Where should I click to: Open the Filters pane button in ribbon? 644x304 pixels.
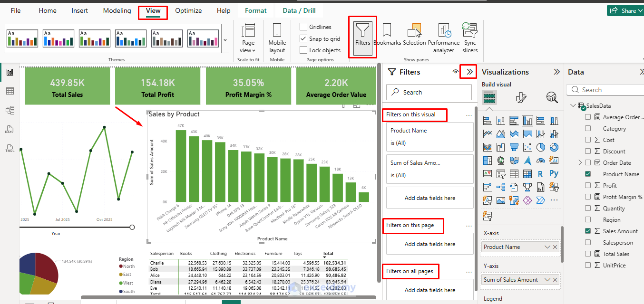pyautogui.click(x=362, y=37)
